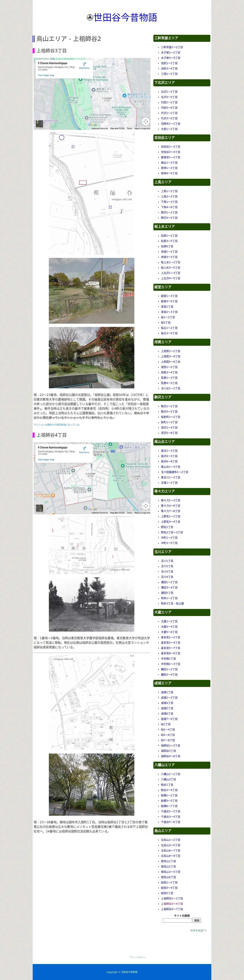Open sidebar link 宮坂1丁目
244x980 pixels.
[167, 307]
